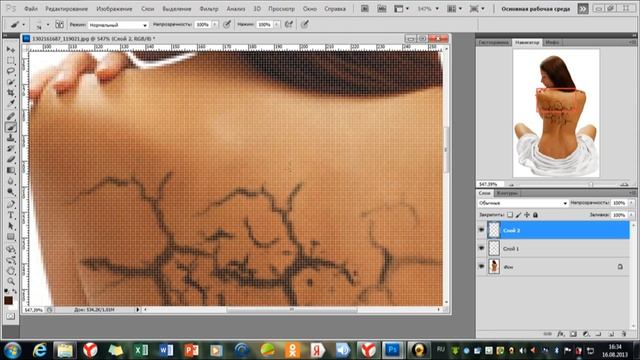640x360 pixels.
Task: Select the Rectangular Marquee tool
Action: tap(11, 60)
